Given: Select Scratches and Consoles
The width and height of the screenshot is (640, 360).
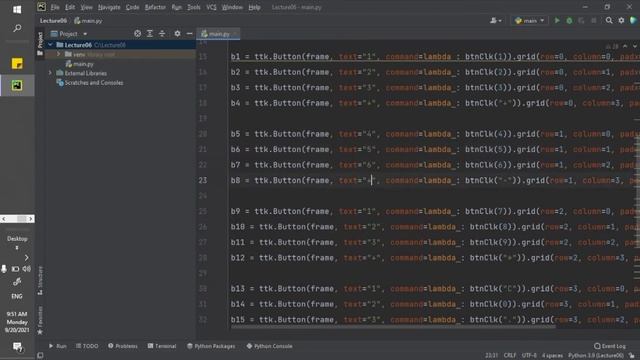Looking at the screenshot, I should (x=90, y=82).
